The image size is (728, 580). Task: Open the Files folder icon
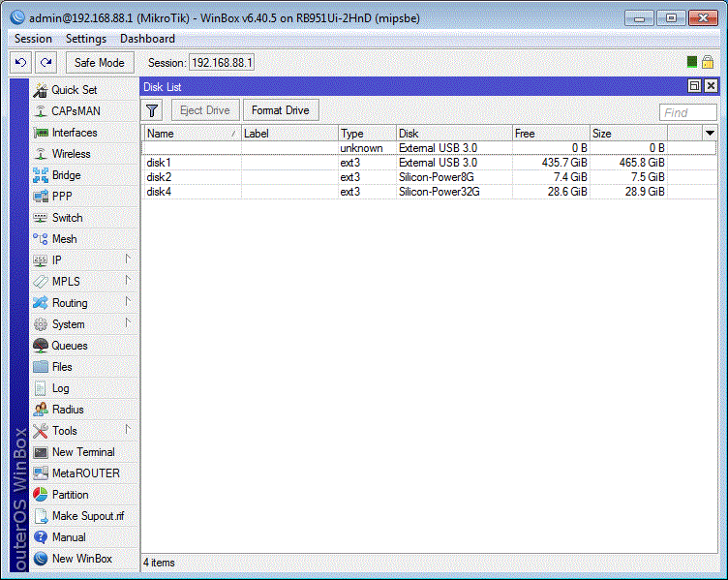pos(41,367)
